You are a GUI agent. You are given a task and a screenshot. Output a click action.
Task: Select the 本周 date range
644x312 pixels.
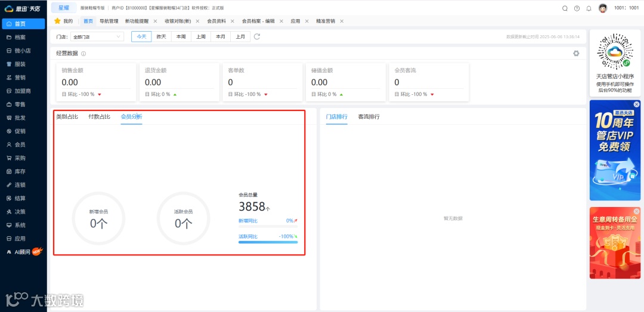click(181, 36)
